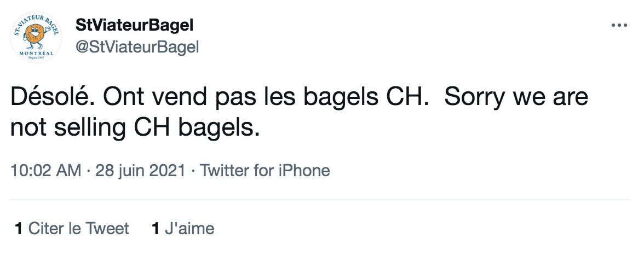The width and height of the screenshot is (644, 256).
Task: Click the line 'not selling CH bagels.'
Action: [x=135, y=129]
